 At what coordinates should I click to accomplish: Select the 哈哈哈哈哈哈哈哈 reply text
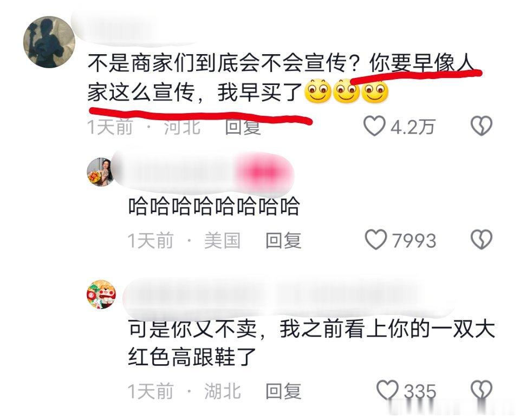click(x=214, y=206)
